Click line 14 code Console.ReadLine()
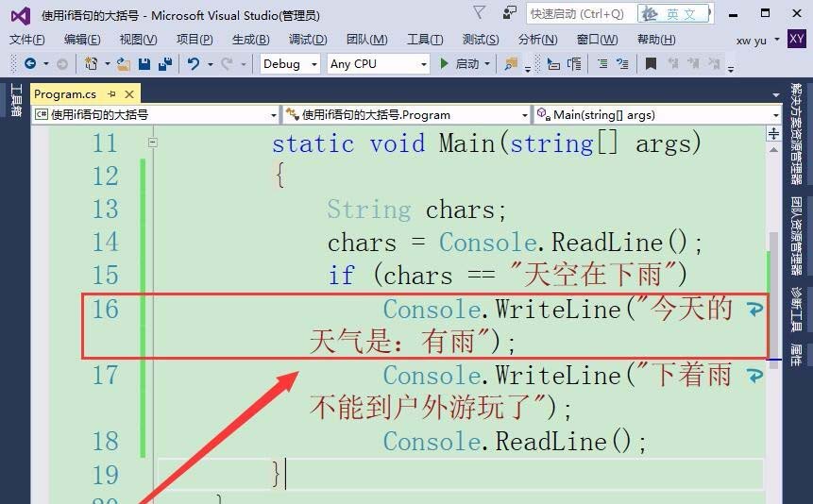 [x=571, y=243]
